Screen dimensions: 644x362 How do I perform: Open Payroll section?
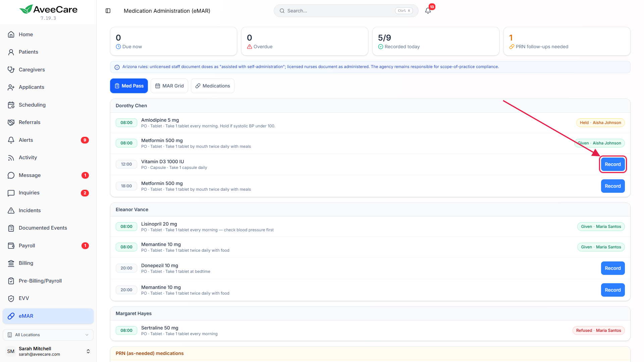[x=48, y=246]
